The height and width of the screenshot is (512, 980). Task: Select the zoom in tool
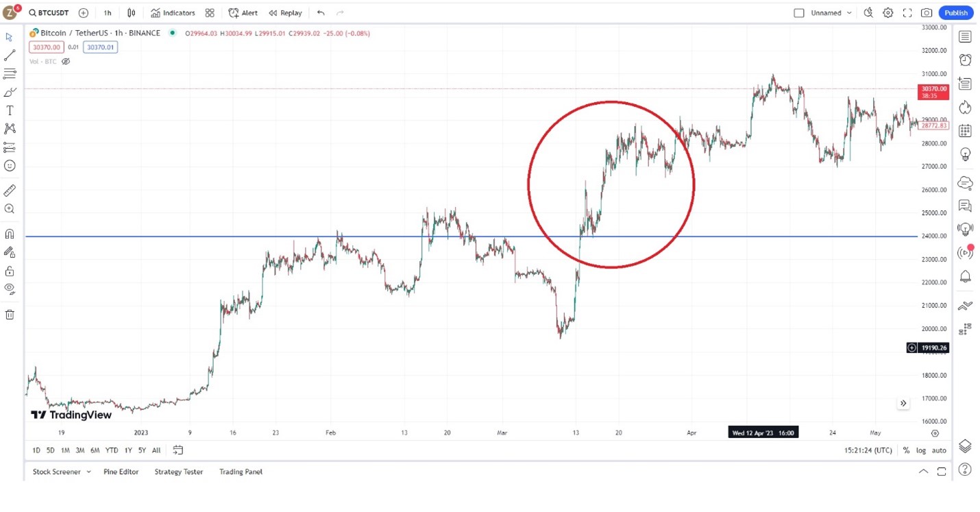click(x=10, y=209)
